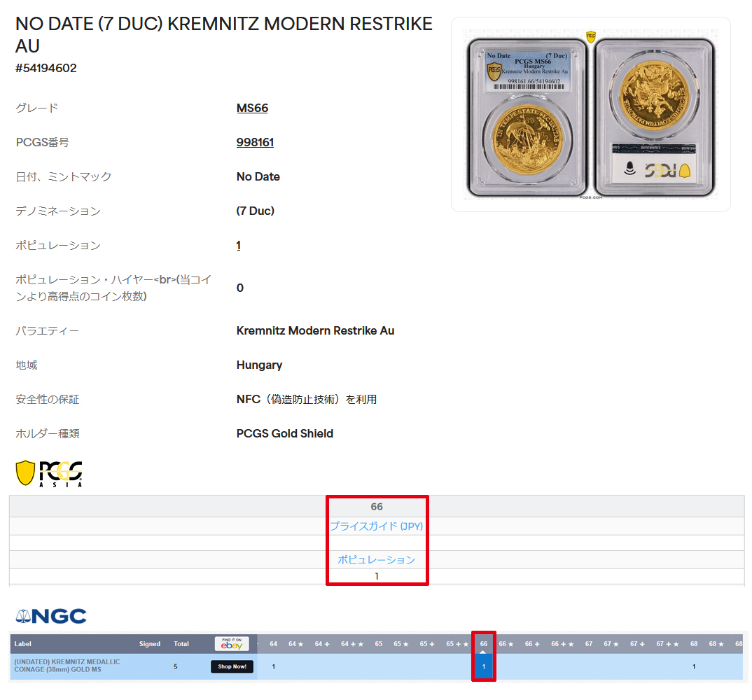Select the NGC 65 + column header

[x=427, y=644]
